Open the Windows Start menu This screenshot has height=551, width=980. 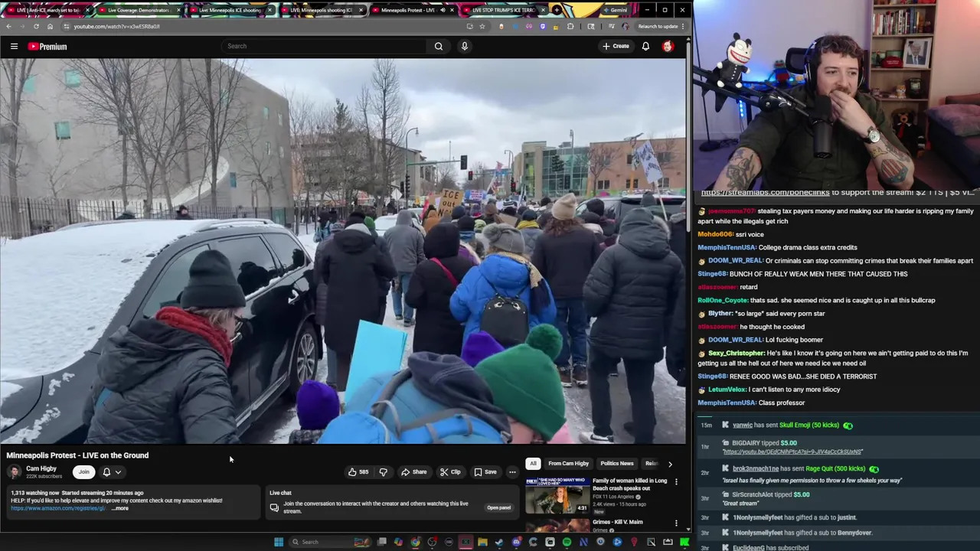279,542
